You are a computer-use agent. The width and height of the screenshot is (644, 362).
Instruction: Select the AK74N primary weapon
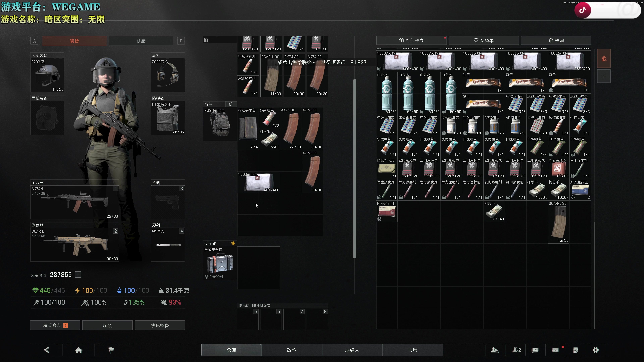(74, 202)
